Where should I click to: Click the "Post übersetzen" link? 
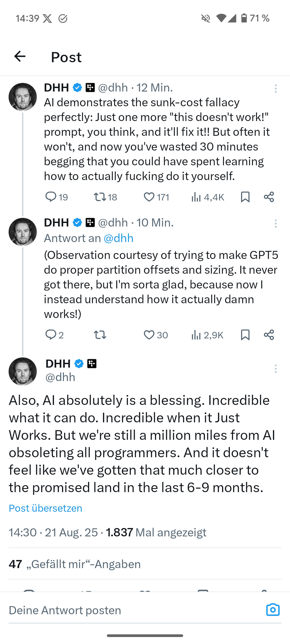45,508
